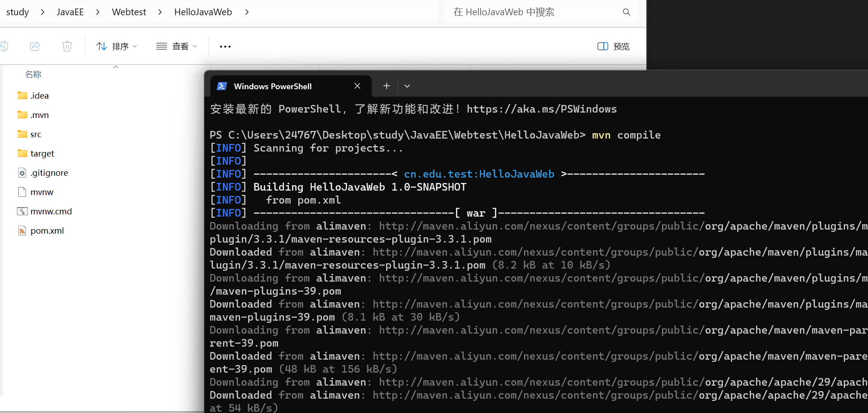
Task: Click the delete trash can icon
Action: [x=67, y=46]
